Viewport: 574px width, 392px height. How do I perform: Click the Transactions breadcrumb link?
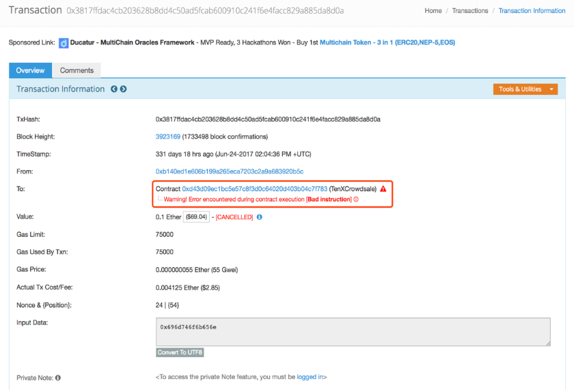(x=470, y=11)
